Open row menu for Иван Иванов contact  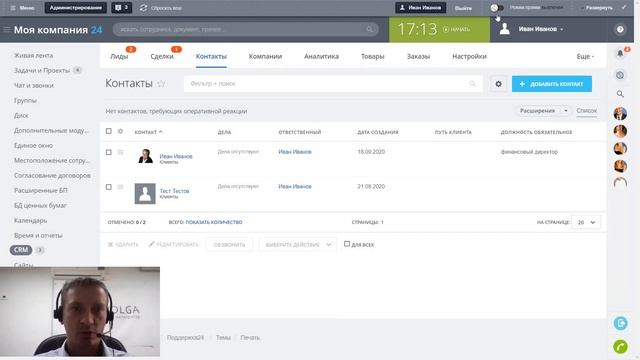point(120,152)
